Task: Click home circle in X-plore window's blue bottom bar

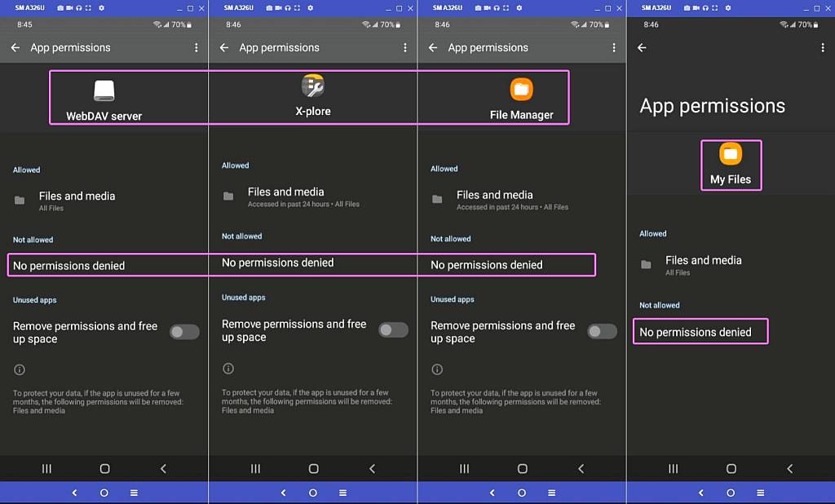Action: click(313, 493)
